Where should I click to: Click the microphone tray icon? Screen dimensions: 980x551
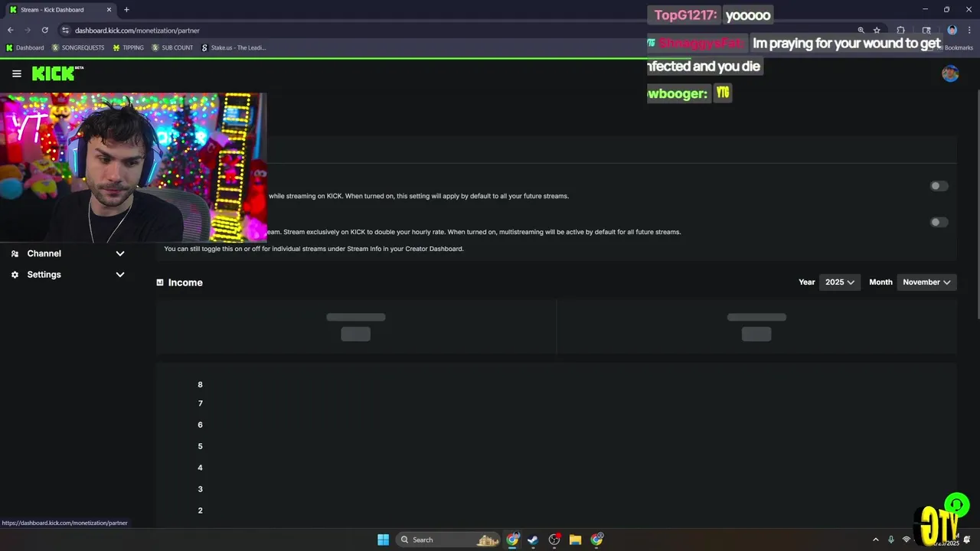click(890, 540)
